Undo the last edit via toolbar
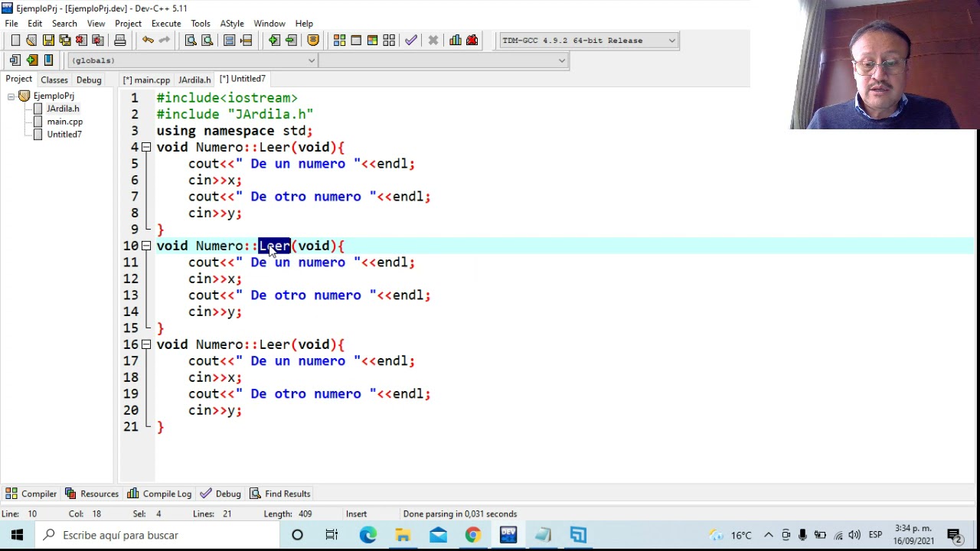The height and width of the screenshot is (551, 980). [148, 41]
